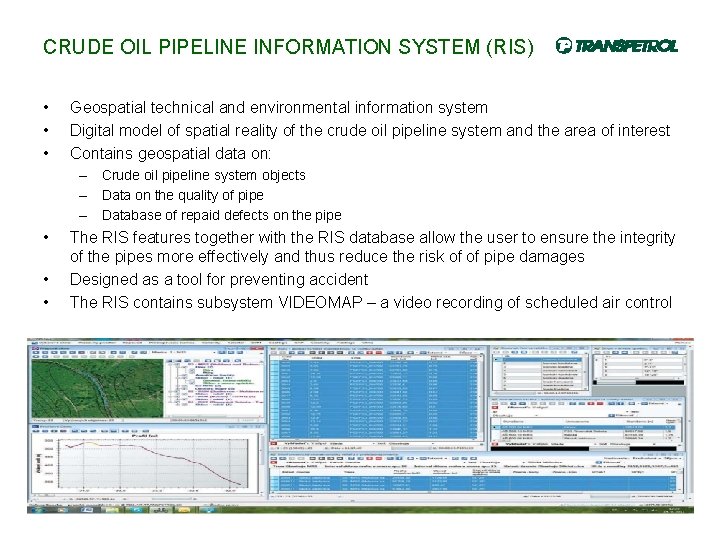Click the 'Designed as a tool for preventing accident' bullet
Image resolution: width=720 pixels, height=540 pixels.
[x=219, y=279]
